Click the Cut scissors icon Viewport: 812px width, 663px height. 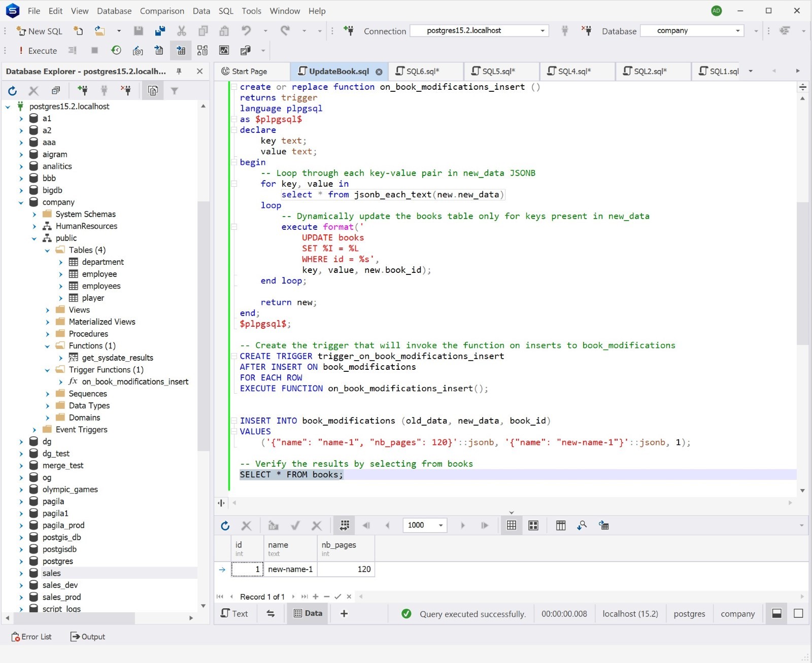pos(182,31)
